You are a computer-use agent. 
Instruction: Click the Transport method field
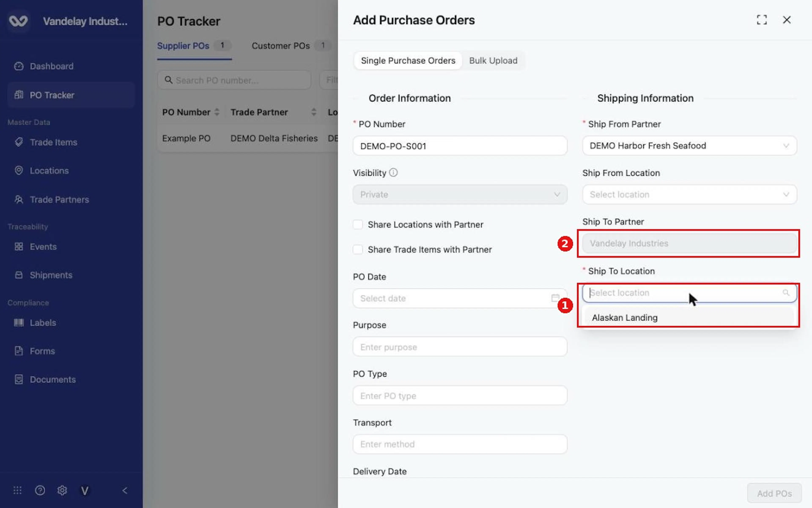point(460,444)
